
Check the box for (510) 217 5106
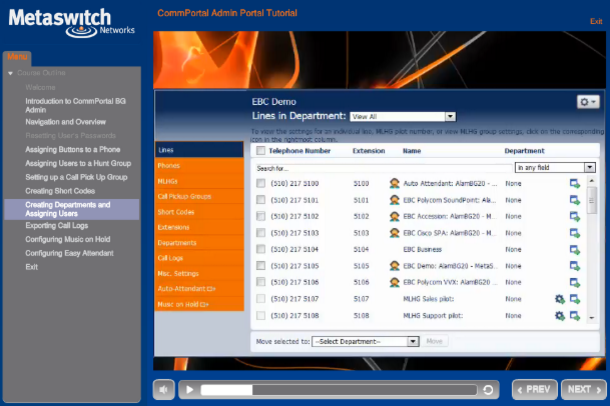(x=261, y=282)
